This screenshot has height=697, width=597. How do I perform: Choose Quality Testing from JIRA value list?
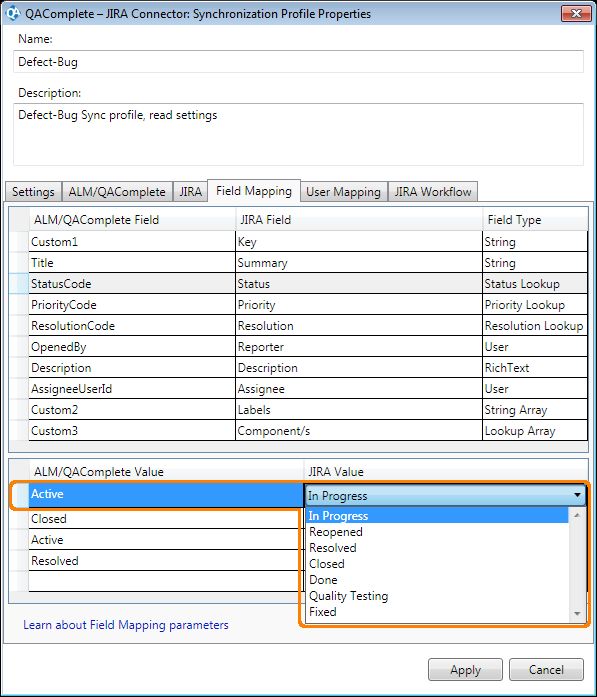point(437,596)
